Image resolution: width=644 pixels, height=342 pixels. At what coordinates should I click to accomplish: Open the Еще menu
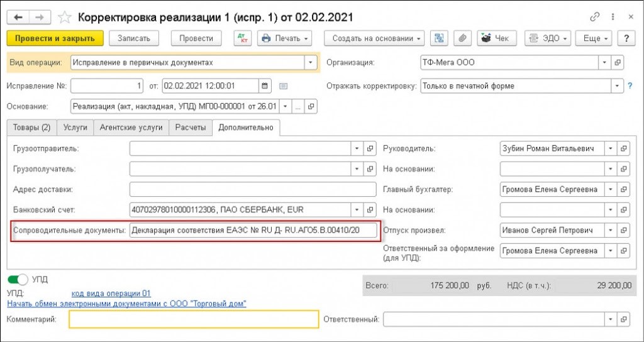[x=596, y=38]
